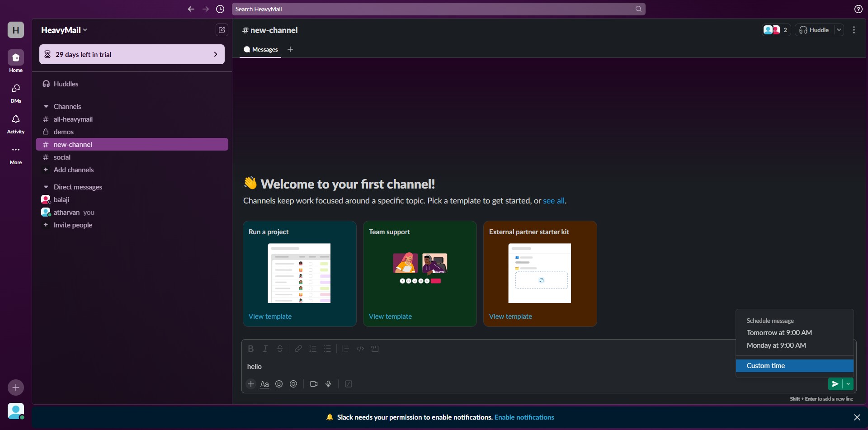The height and width of the screenshot is (430, 868).
Task: Click the Enable notifications link
Action: (x=524, y=417)
